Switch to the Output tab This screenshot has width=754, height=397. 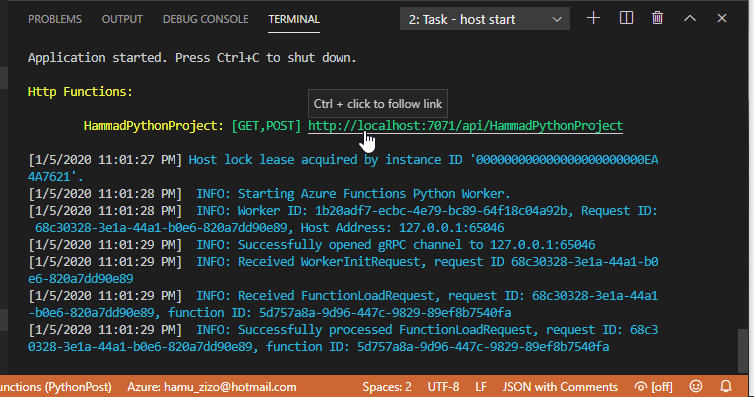tap(122, 19)
